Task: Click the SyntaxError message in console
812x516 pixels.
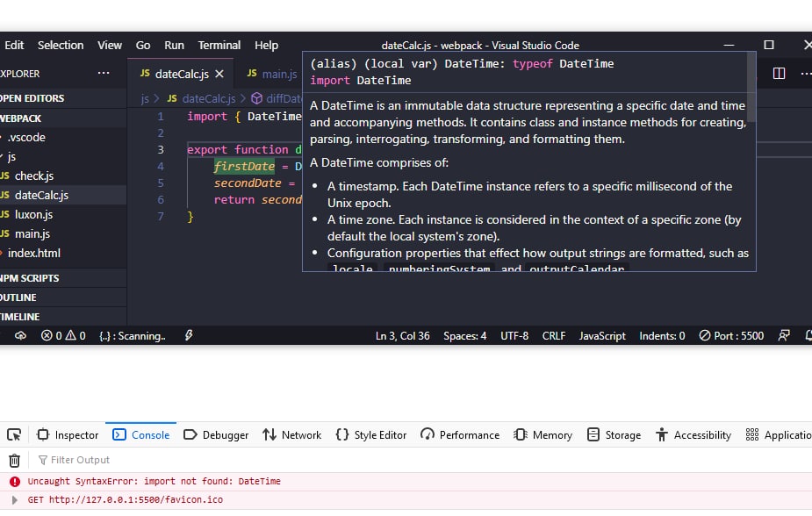Action: tap(154, 481)
